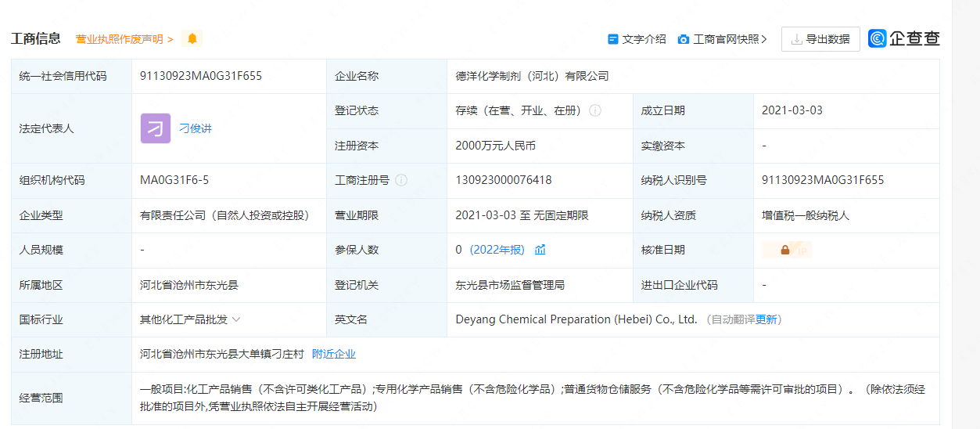Click the 工商信息 section heading
This screenshot has width=980, height=429.
click(x=36, y=38)
